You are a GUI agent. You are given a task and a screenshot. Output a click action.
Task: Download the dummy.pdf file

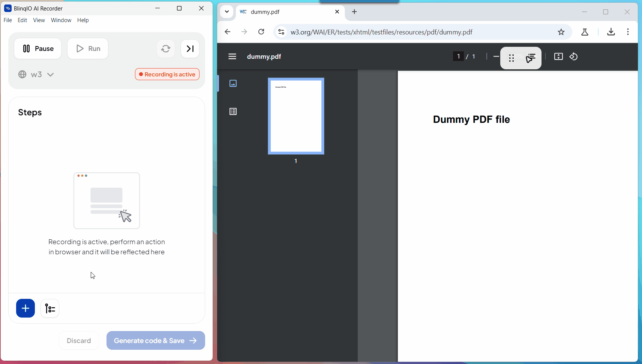click(x=611, y=32)
